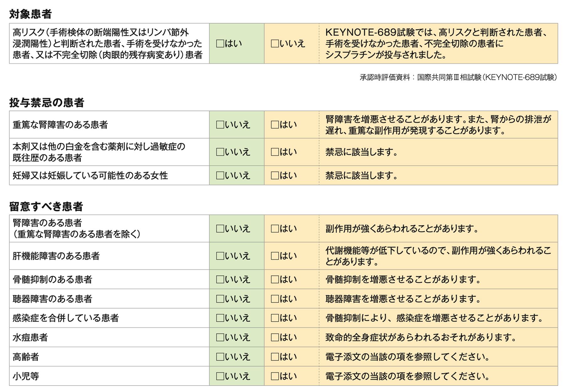This screenshot has height=392, width=564.
Task: Click the 水痘患者 row label
Action: click(x=30, y=337)
